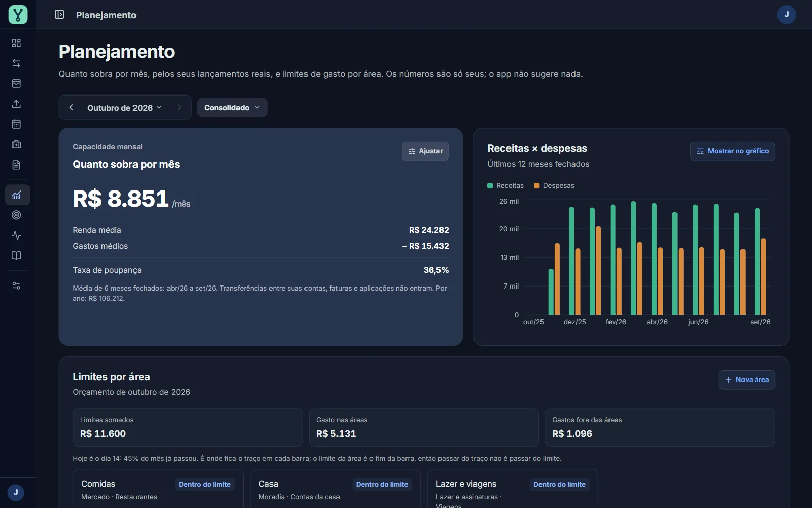Viewport: 812px width, 508px height.
Task: Open the activity pulse icon in sidebar
Action: pyautogui.click(x=16, y=235)
